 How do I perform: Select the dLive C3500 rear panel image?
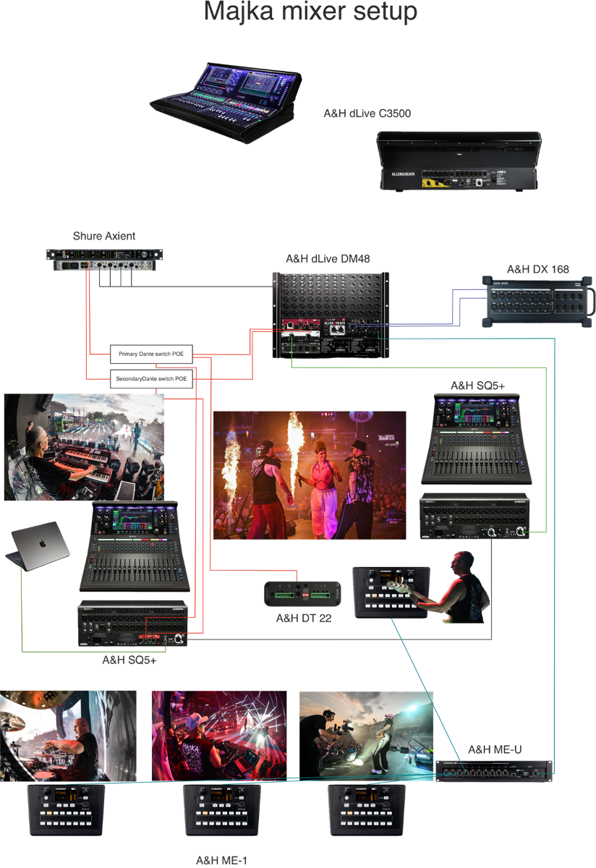[x=459, y=161]
